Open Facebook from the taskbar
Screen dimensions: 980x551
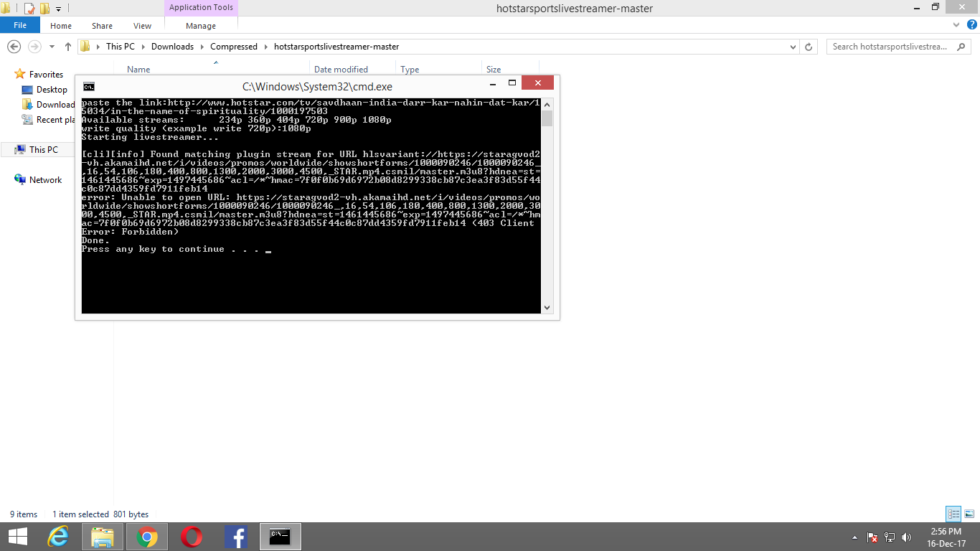(x=236, y=536)
